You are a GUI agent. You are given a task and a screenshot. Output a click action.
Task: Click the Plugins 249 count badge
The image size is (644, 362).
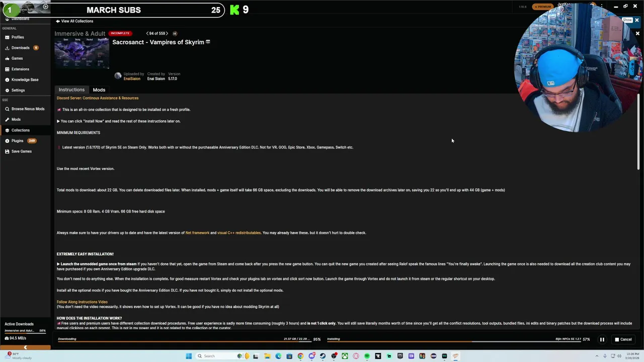click(32, 141)
